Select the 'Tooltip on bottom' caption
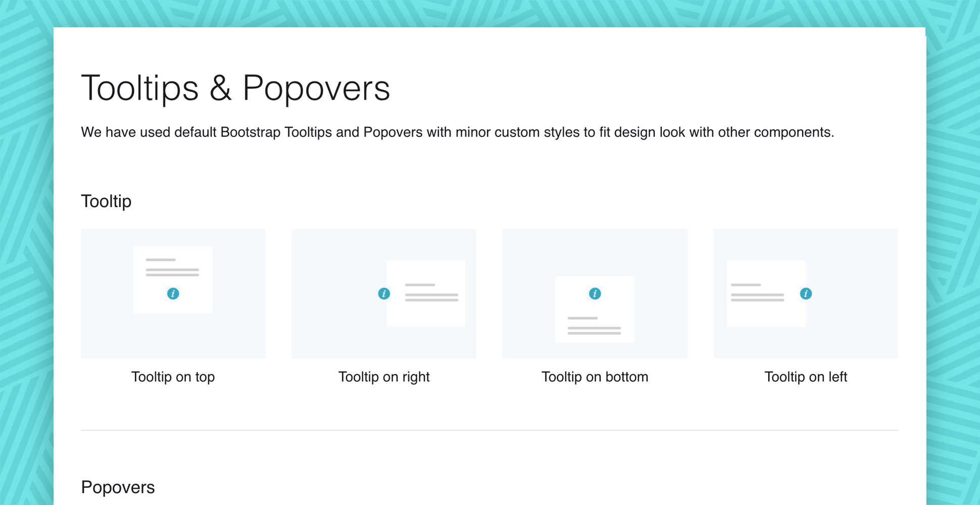The image size is (980, 505). click(595, 377)
